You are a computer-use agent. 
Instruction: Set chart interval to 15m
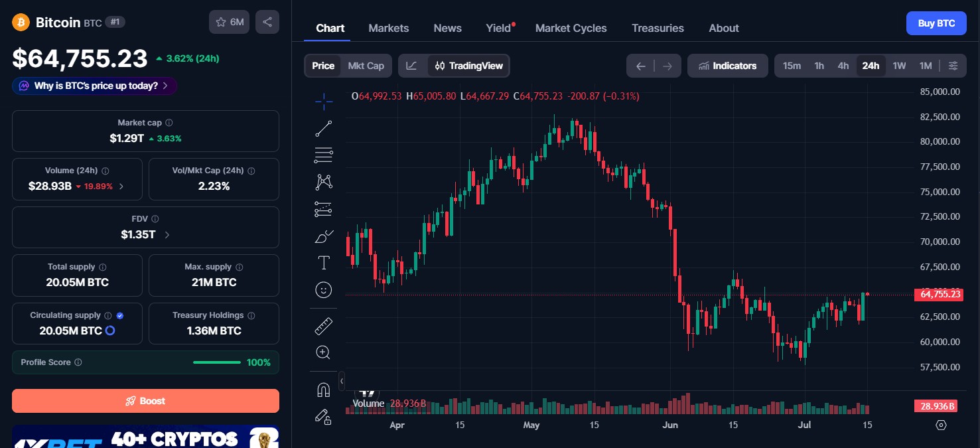point(792,66)
